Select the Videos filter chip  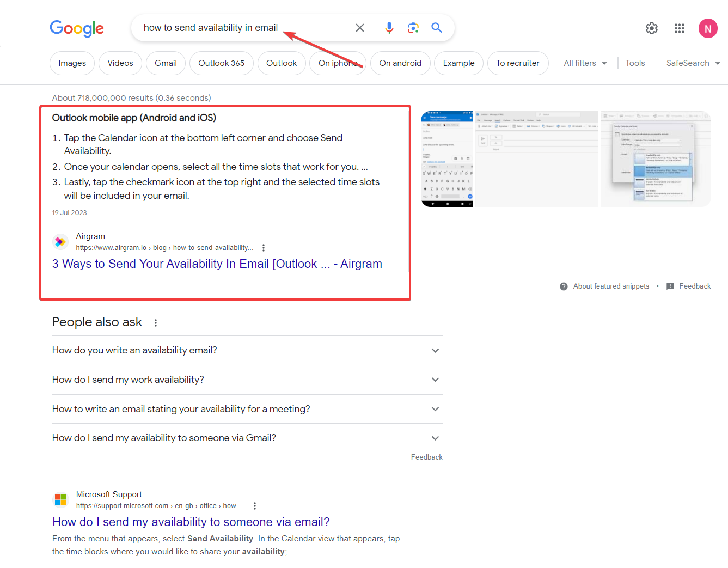120,63
